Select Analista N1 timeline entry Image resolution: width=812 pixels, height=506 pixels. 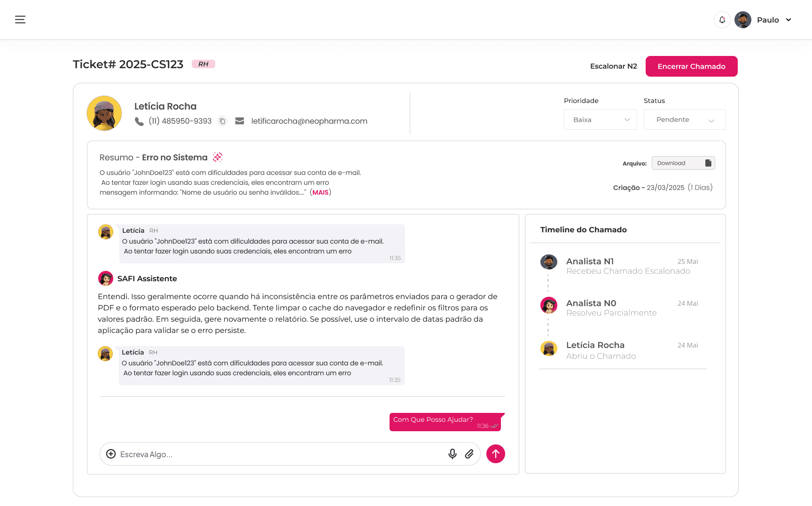590,261
